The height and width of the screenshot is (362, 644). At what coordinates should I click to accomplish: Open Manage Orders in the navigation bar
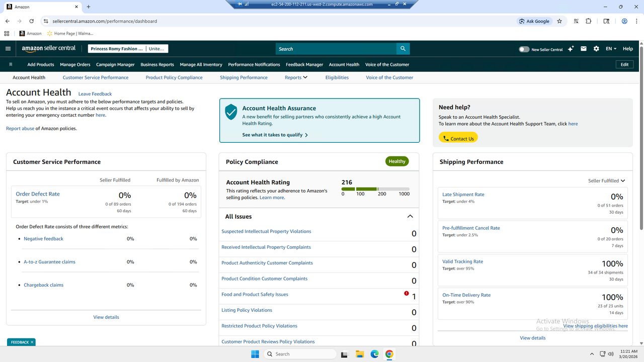pos(75,64)
